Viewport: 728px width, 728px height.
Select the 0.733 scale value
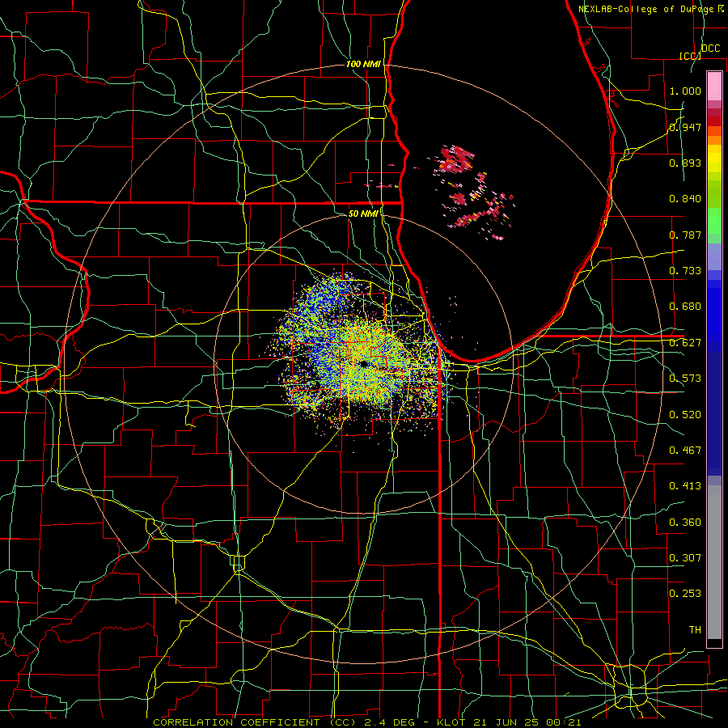(685, 271)
